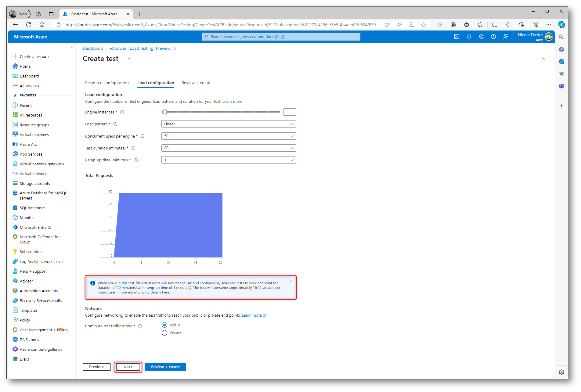Collapse the left sidebar menu
Viewport: 581px width, 392px height.
click(72, 47)
